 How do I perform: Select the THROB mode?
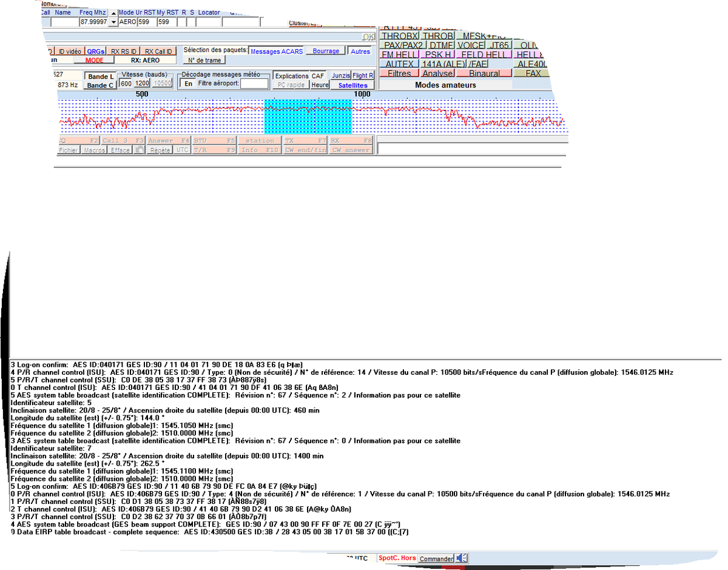(x=437, y=36)
